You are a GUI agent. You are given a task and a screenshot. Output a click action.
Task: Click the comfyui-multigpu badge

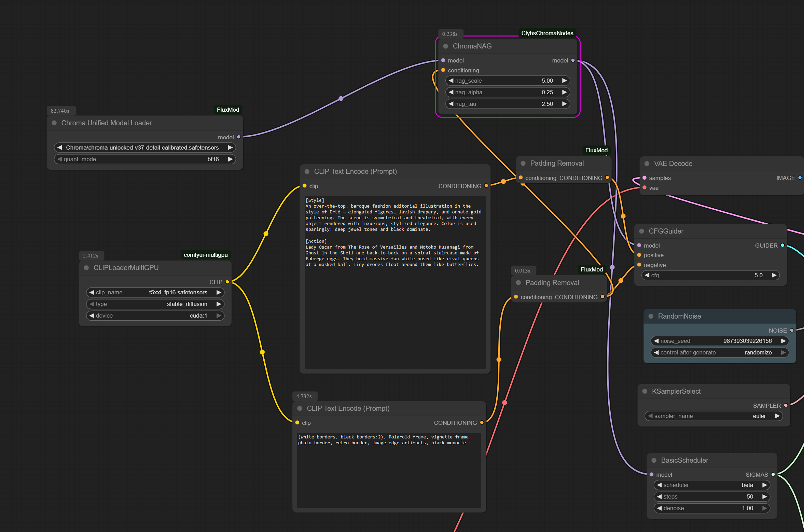206,255
